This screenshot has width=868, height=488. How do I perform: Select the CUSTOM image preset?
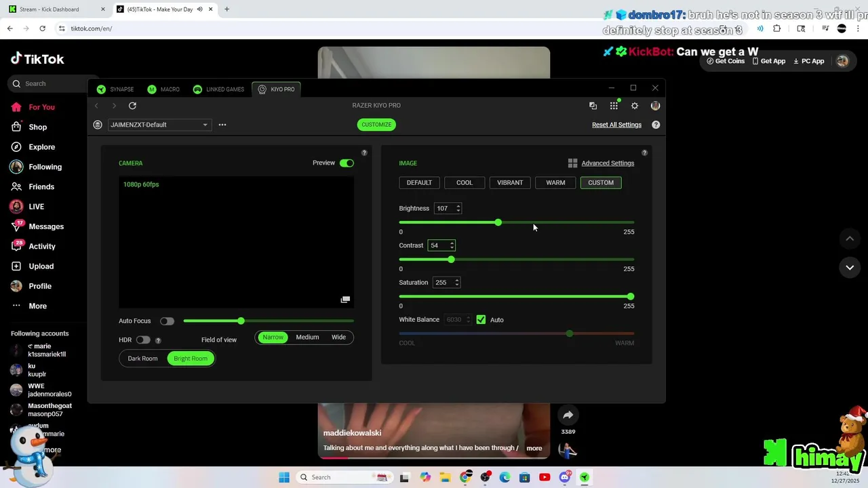[601, 183]
